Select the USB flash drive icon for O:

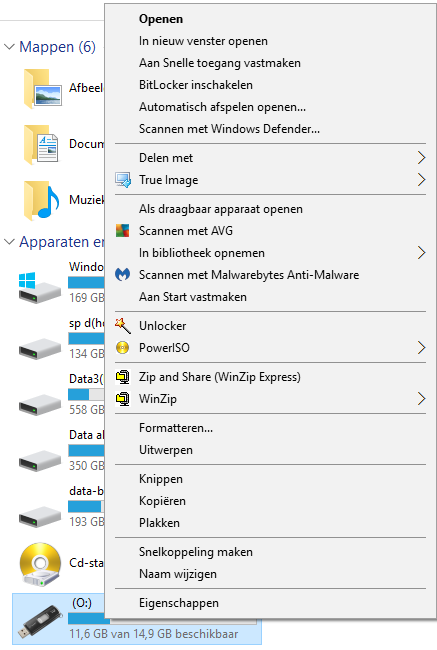pos(40,621)
